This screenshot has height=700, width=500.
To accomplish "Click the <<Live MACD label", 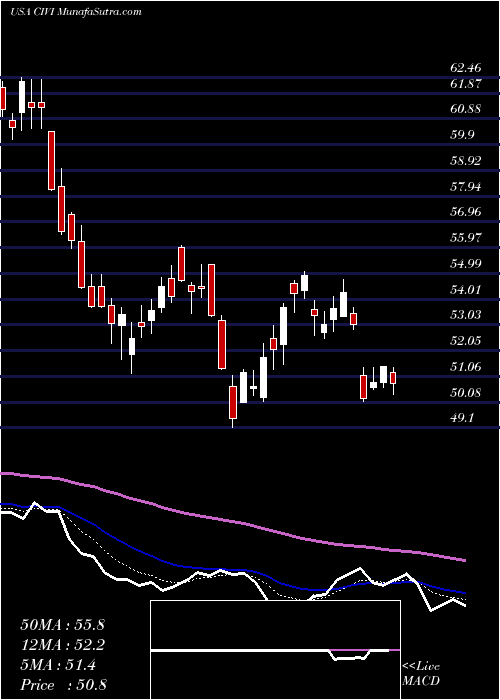I will pos(421,674).
